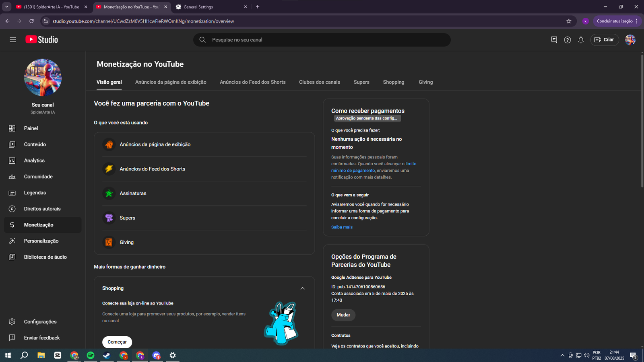Open the notifications bell
This screenshot has height=362, width=644.
click(x=581, y=40)
